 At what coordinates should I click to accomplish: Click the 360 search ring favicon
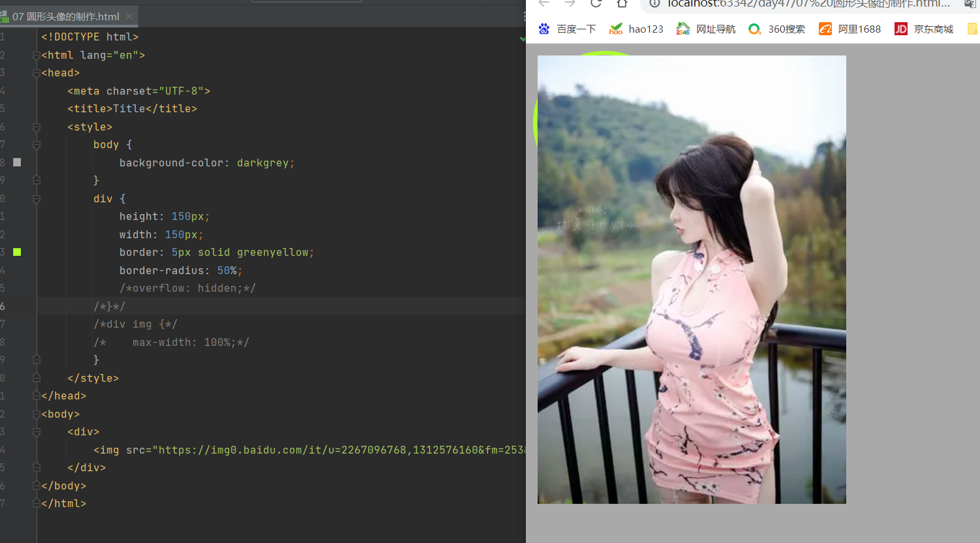click(x=755, y=29)
